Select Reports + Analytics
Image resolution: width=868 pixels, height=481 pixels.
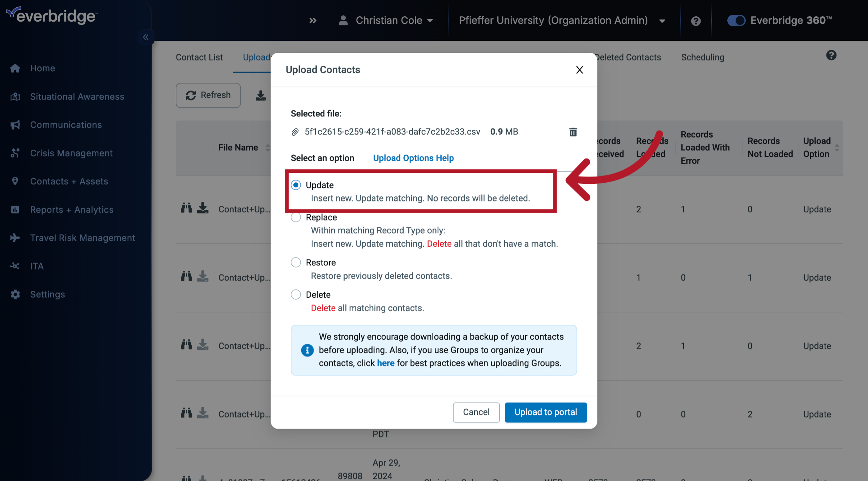pyautogui.click(x=72, y=209)
